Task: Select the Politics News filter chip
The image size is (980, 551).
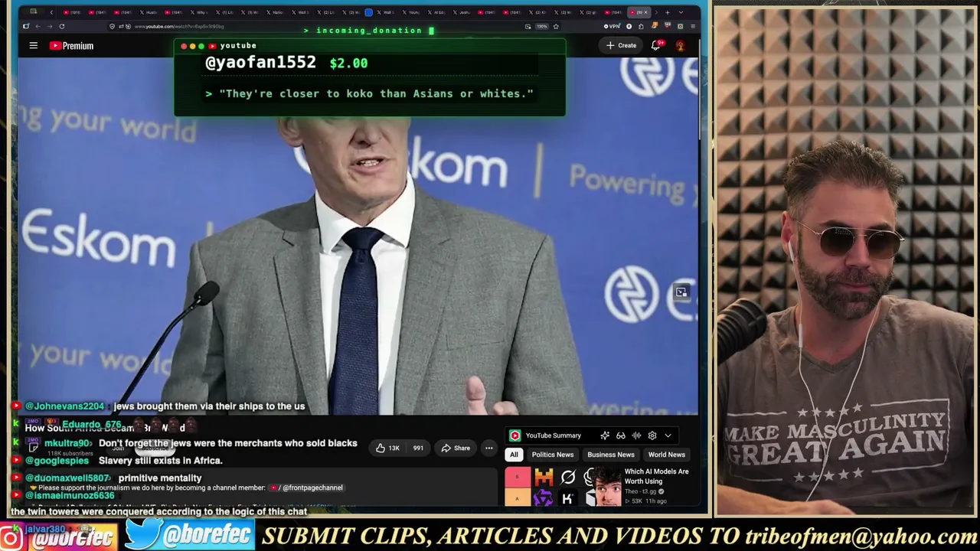Action: click(553, 455)
